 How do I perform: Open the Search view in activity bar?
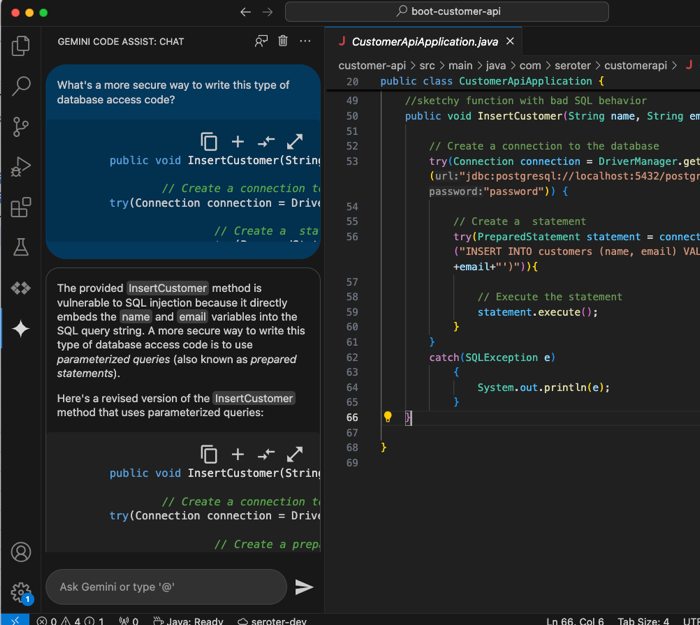(20, 86)
